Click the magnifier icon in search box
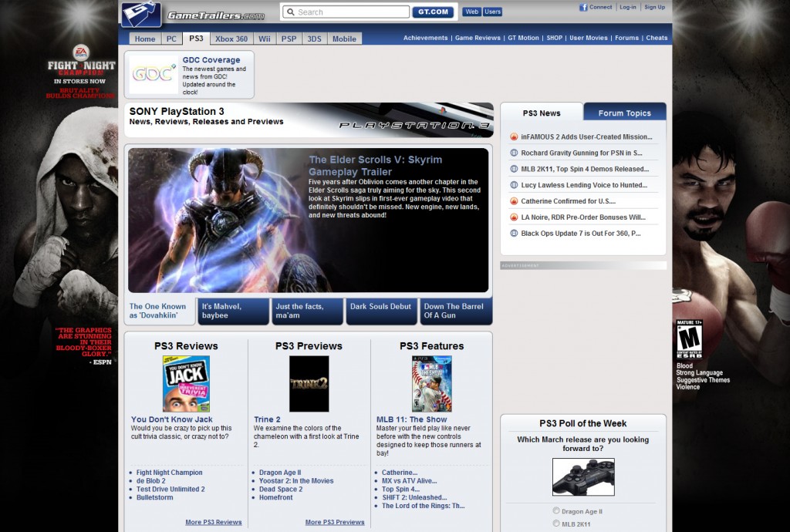 click(x=290, y=12)
